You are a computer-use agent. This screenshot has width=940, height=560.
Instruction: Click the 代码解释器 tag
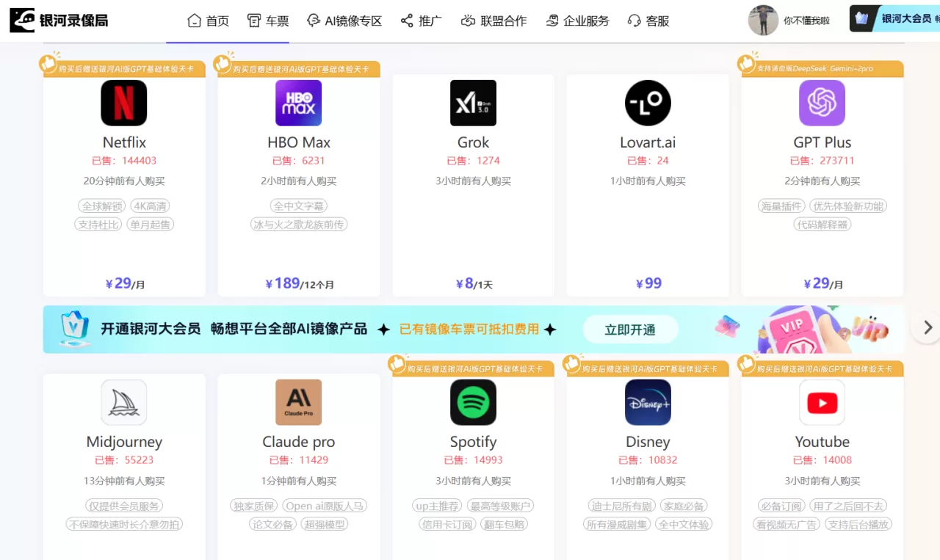pos(822,225)
